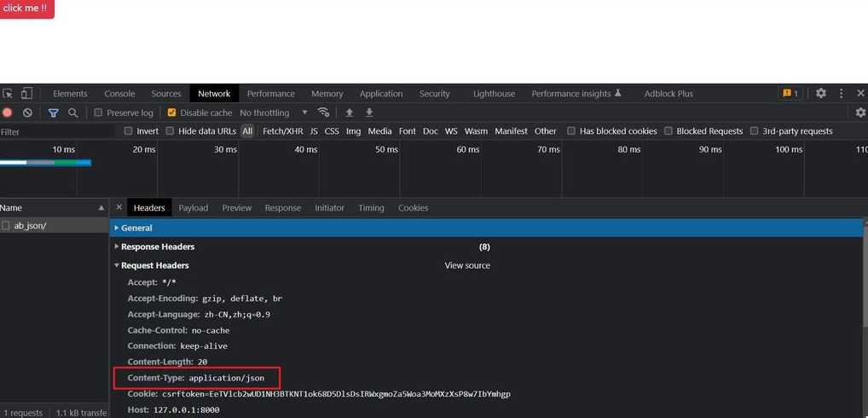Open network settings gear icon
This screenshot has width=868, height=418.
coord(860,113)
